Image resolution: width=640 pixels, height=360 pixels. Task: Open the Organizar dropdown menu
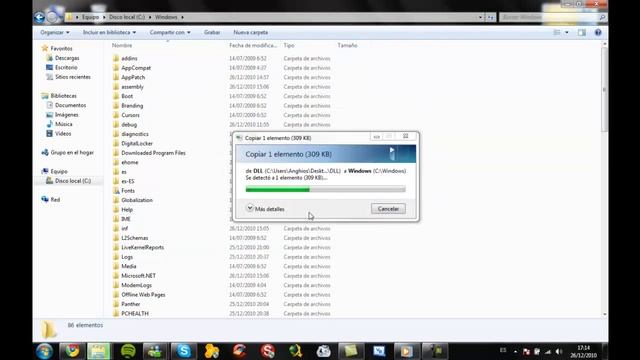(55, 32)
